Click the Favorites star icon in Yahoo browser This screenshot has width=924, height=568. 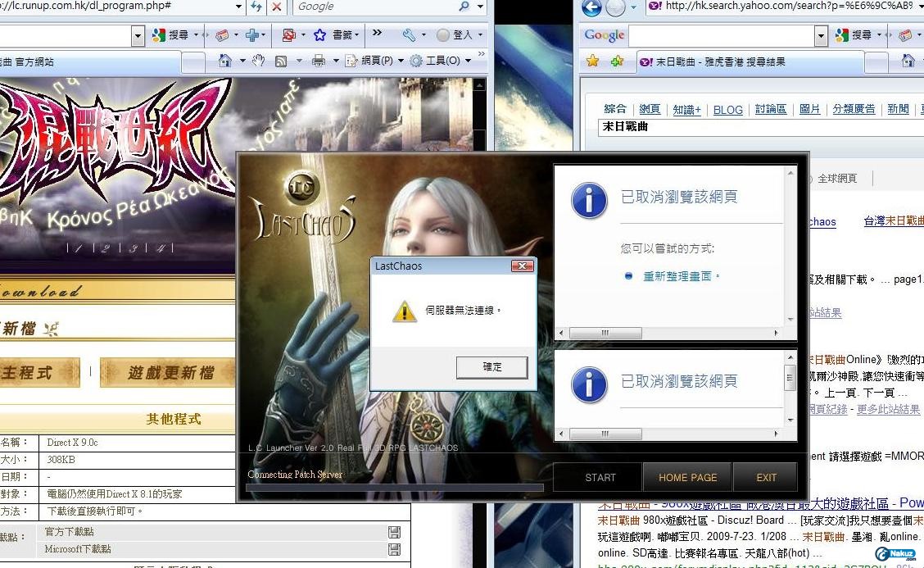(592, 61)
